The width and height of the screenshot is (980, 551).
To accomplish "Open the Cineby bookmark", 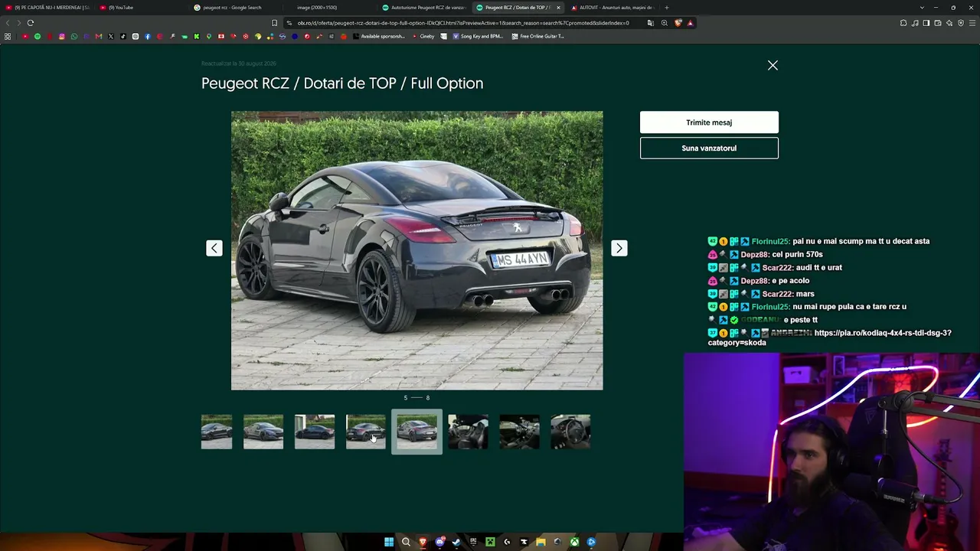I will [x=423, y=37].
